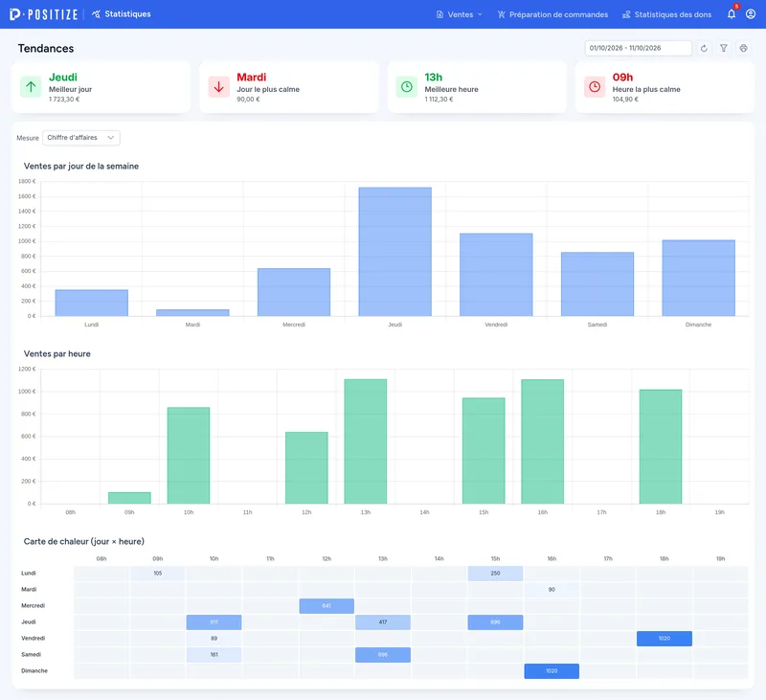
Task: Select the Samedi 13h heatmap cell
Action: click(383, 655)
